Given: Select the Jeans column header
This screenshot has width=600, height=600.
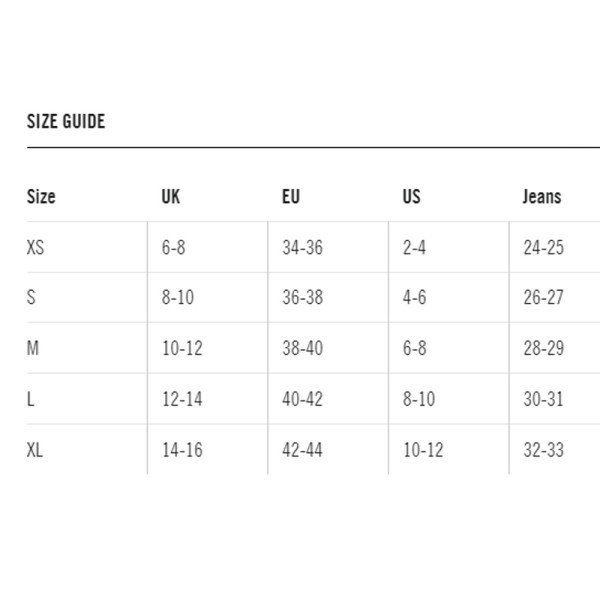Looking at the screenshot, I should pyautogui.click(x=542, y=197).
